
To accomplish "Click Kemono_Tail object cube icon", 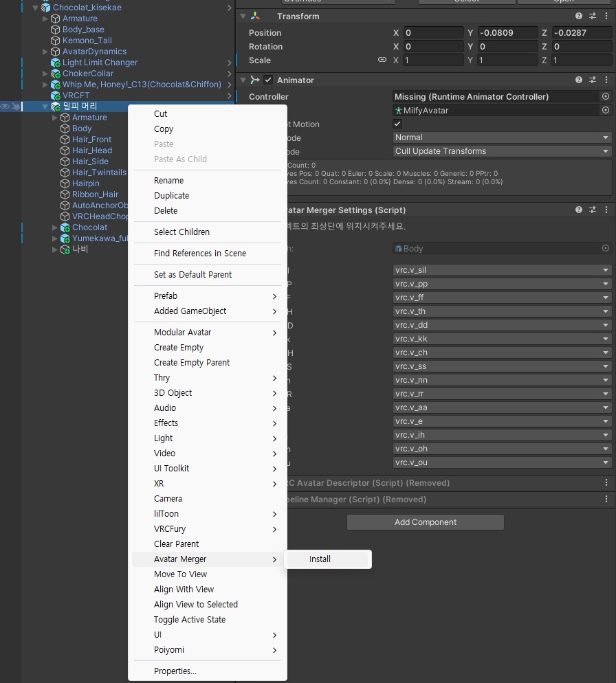I will click(56, 41).
